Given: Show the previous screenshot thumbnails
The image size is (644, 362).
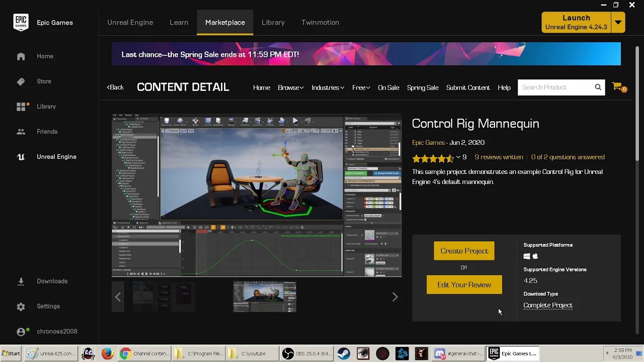Looking at the screenshot, I should (x=118, y=297).
